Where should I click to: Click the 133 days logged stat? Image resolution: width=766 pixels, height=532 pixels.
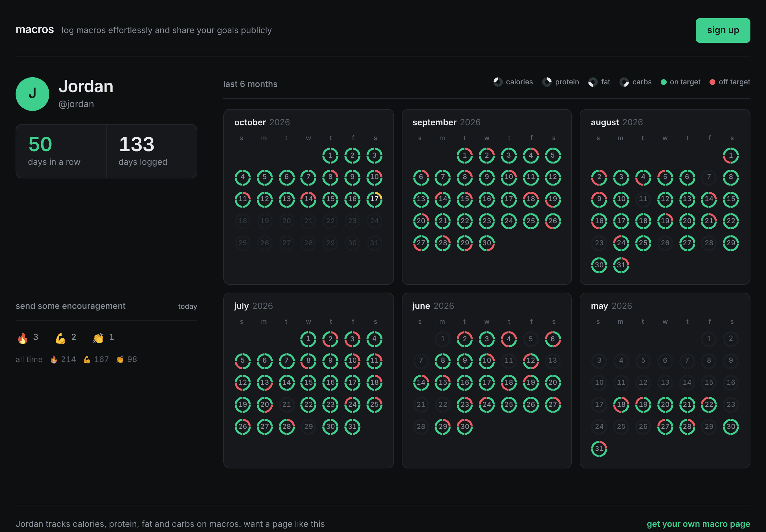click(152, 151)
